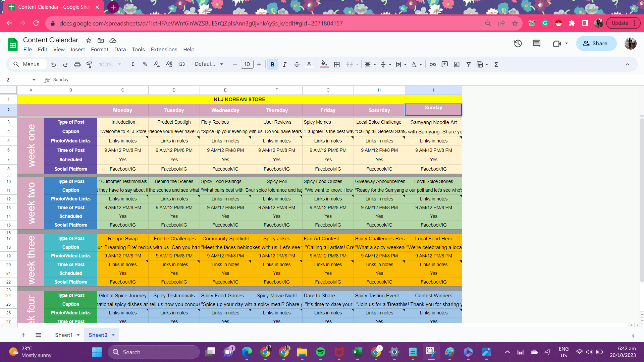Toggle bold formatting
Image resolution: width=644 pixels, height=362 pixels.
click(272, 64)
